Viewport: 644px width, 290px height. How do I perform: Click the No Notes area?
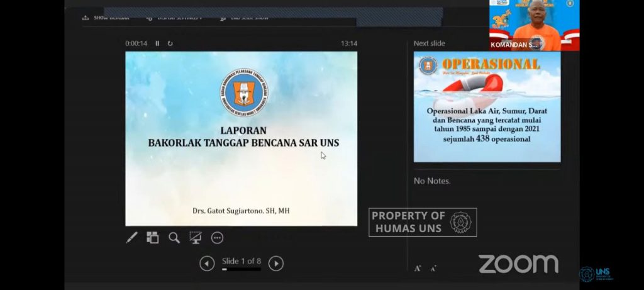point(432,181)
